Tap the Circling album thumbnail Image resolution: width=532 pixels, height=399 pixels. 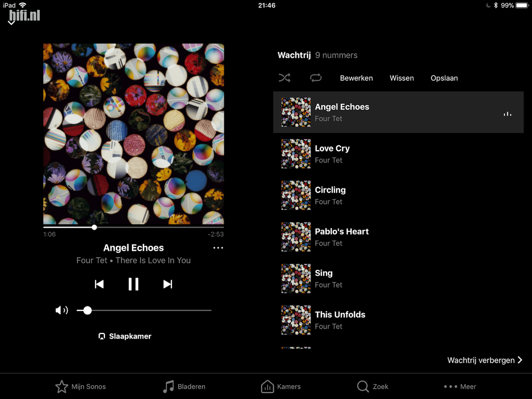click(x=296, y=195)
